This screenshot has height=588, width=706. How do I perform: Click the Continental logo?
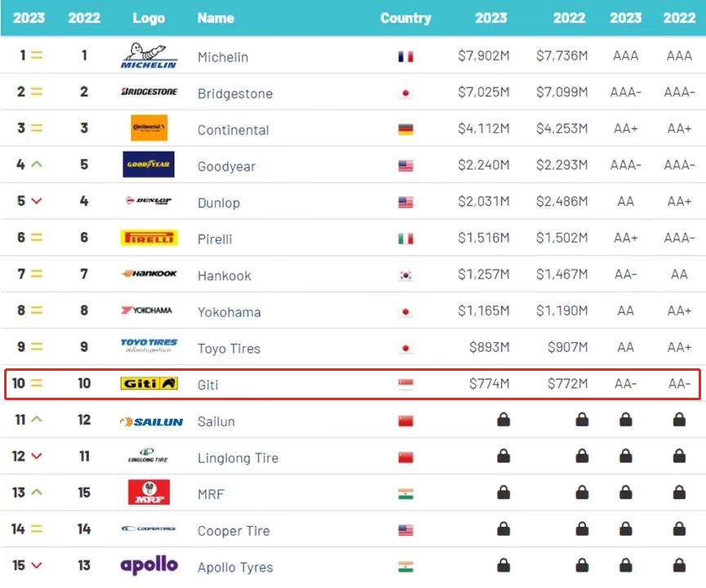(149, 128)
